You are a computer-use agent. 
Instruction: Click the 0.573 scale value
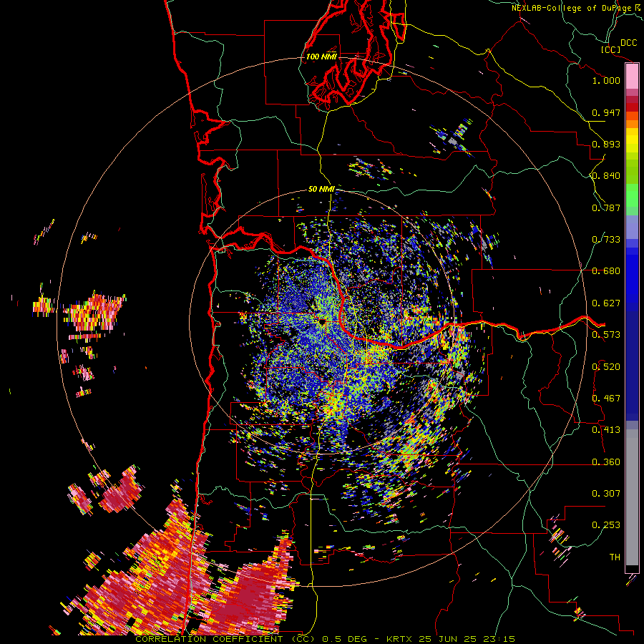pyautogui.click(x=606, y=335)
